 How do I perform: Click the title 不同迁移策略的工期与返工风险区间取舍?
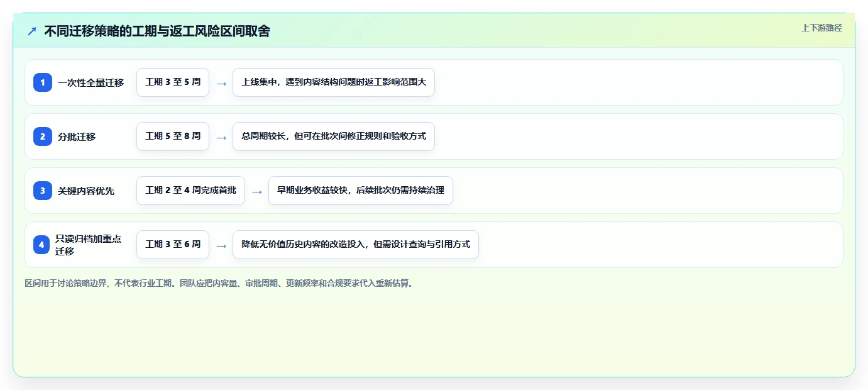click(157, 31)
